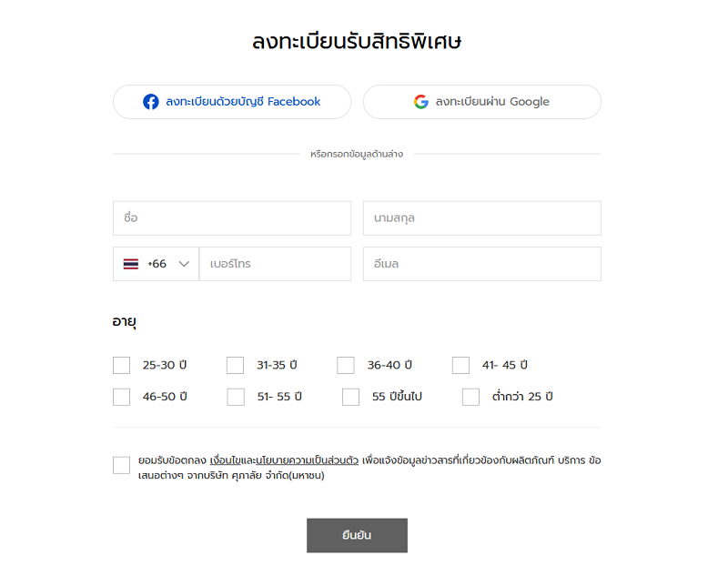This screenshot has height=576, width=728.
Task: Open the country code selector box
Action: [156, 264]
